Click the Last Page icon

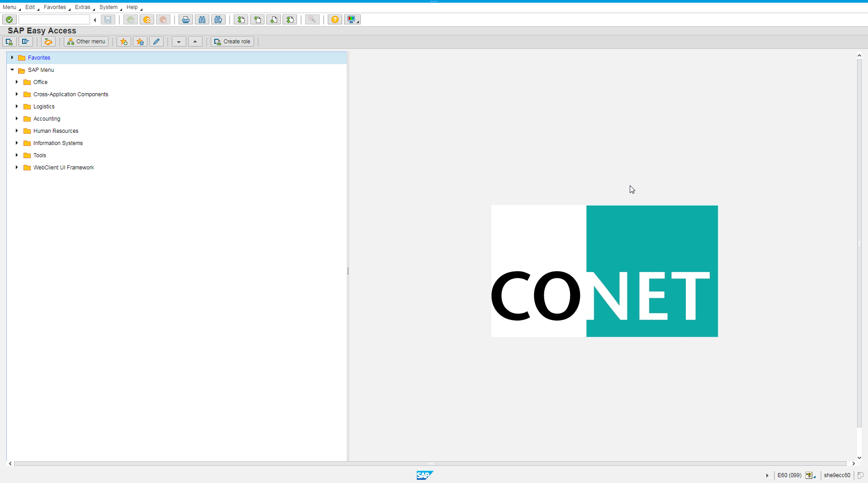(x=290, y=19)
